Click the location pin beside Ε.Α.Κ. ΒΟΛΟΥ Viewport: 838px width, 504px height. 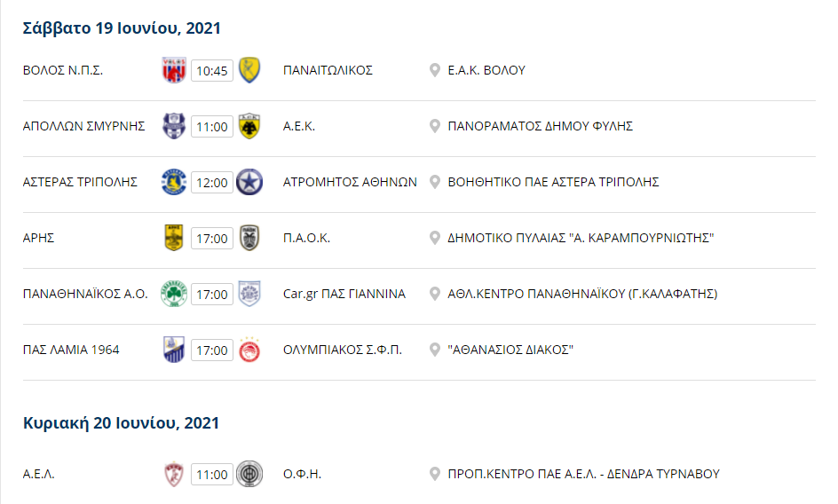pyautogui.click(x=434, y=70)
